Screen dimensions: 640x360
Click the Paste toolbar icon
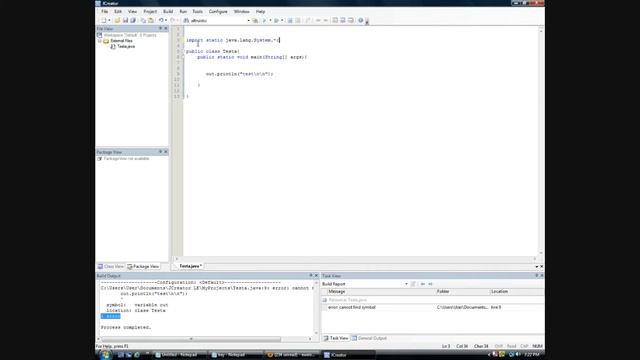151,20
